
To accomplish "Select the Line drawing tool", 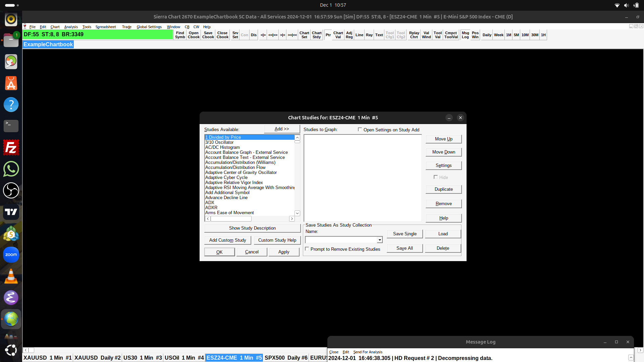I will (359, 35).
